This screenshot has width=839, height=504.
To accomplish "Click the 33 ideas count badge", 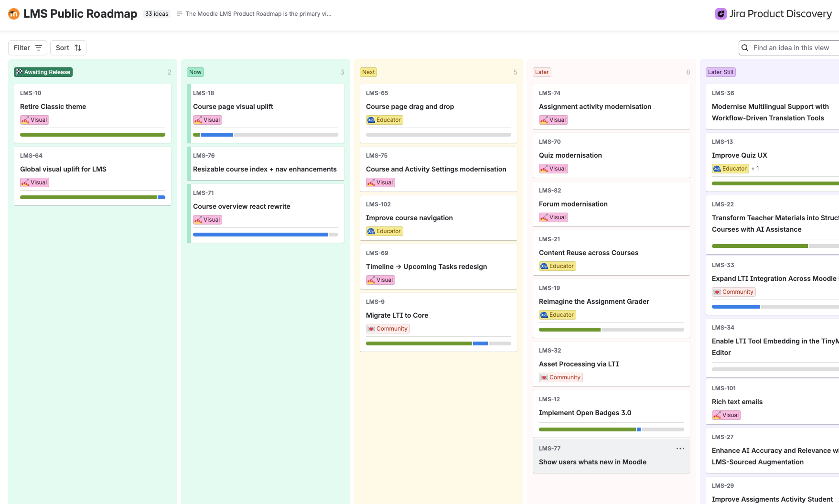I will pyautogui.click(x=157, y=14).
